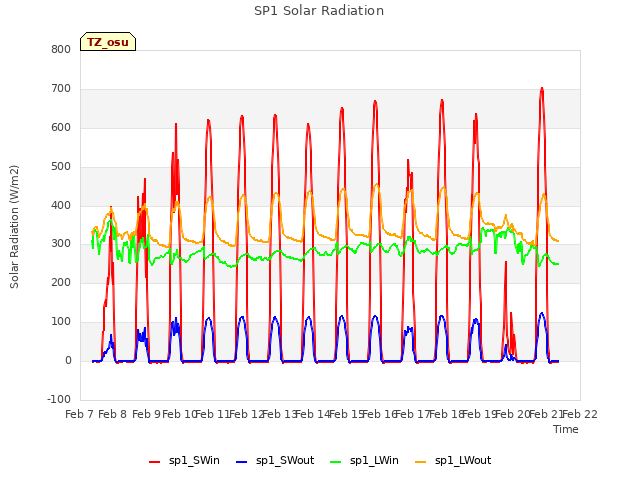The image size is (640, 480).
Task: Click the 200 y-axis tick label
Action: [61, 283]
